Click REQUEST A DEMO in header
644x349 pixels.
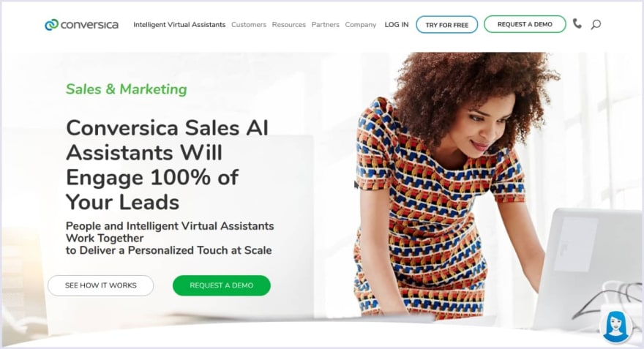(x=525, y=24)
